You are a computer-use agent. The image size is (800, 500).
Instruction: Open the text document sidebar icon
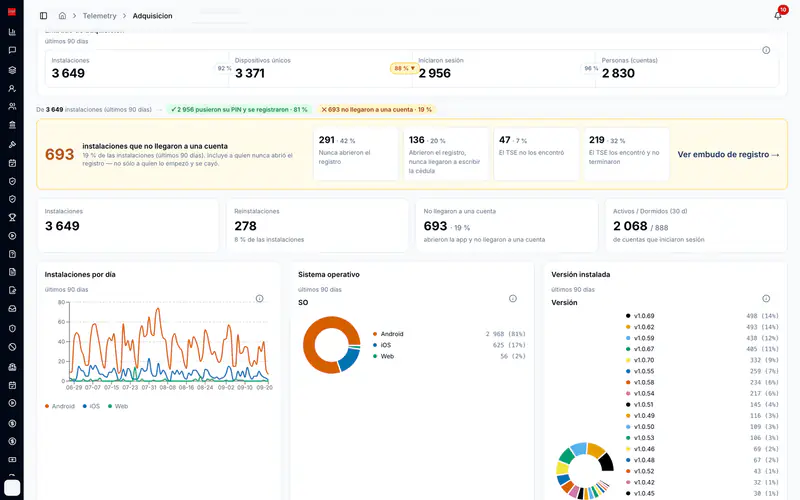tap(12, 272)
